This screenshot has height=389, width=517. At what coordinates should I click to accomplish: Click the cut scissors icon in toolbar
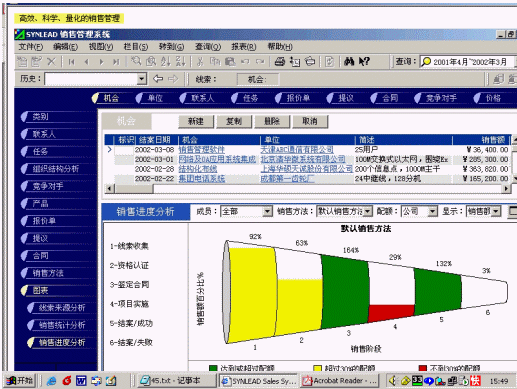tap(200, 61)
